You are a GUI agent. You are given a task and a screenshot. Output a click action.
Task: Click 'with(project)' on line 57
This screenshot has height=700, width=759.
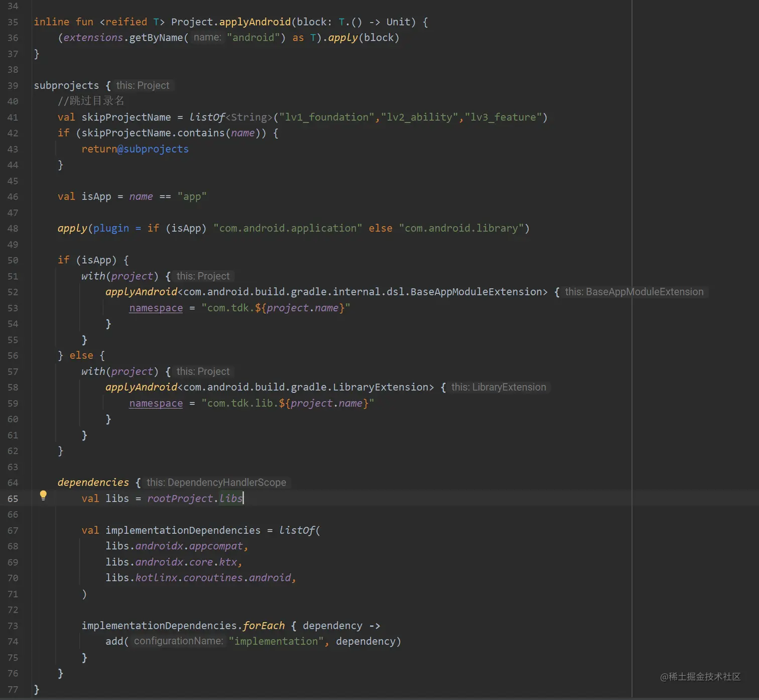[x=120, y=372]
